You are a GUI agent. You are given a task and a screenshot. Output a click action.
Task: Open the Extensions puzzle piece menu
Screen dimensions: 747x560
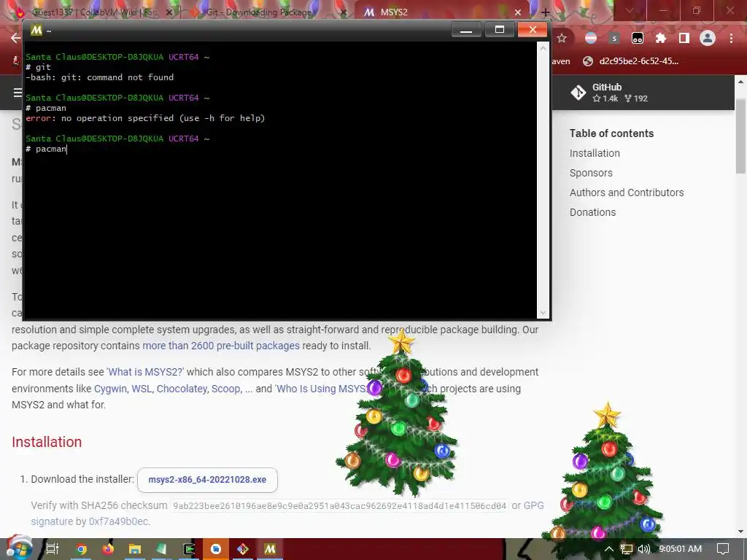tap(661, 38)
